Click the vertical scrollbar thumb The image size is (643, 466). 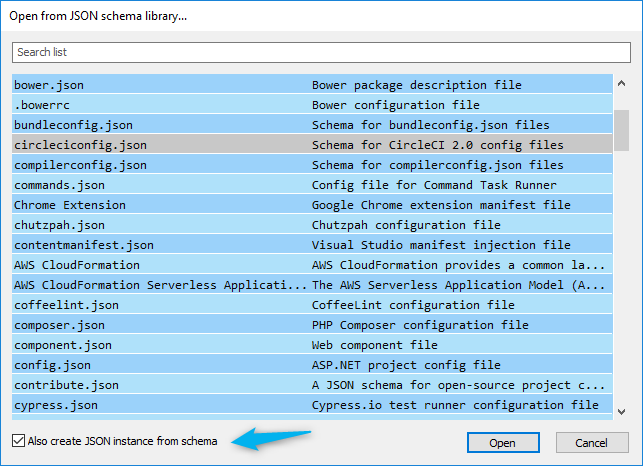pyautogui.click(x=622, y=130)
